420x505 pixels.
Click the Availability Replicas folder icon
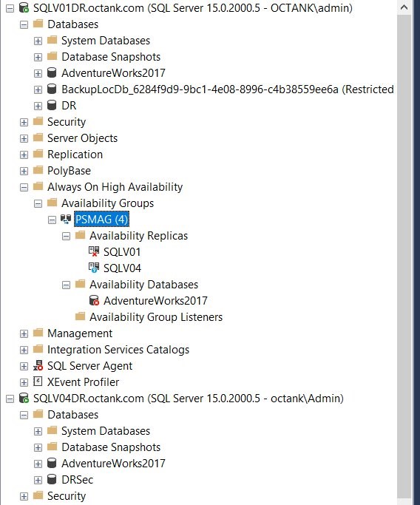click(80, 235)
